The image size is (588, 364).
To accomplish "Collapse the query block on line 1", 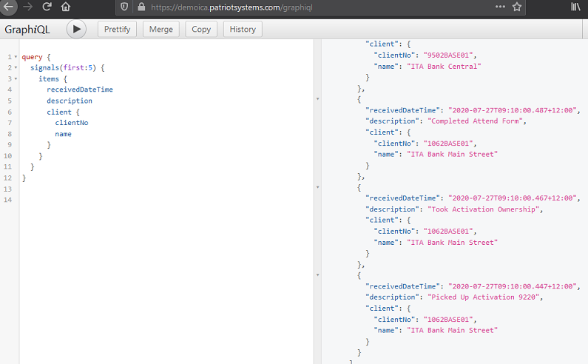I will (16, 57).
